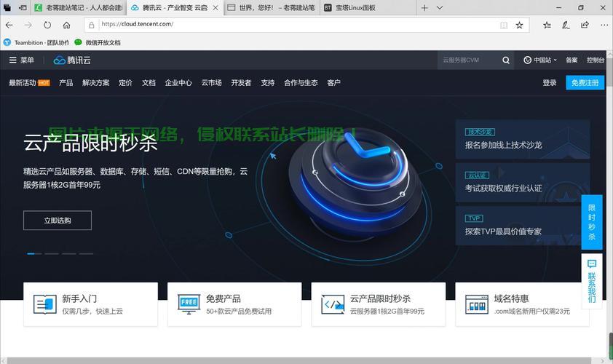Open the add notes pen icon

tap(566, 25)
